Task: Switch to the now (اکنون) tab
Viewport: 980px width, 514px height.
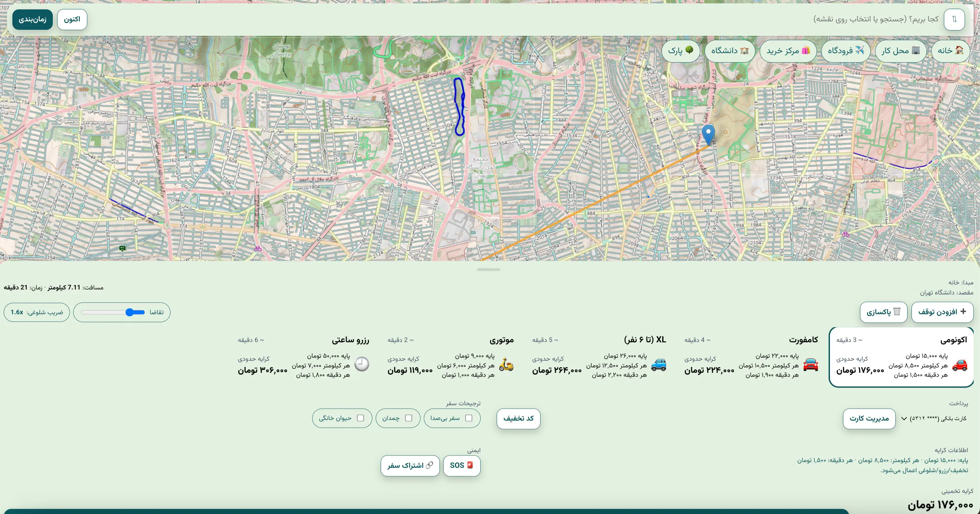Action: click(x=72, y=19)
